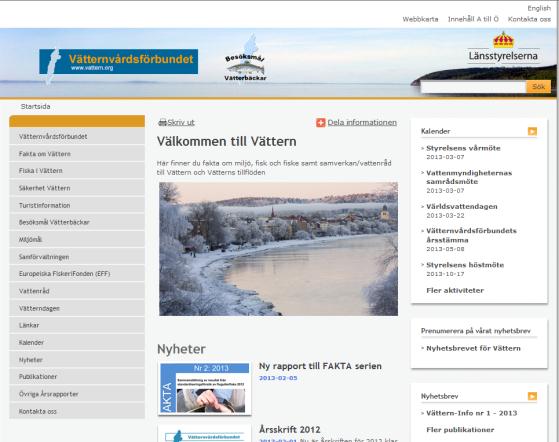Open Styrelsens vårmöte calendar entry
This screenshot has height=442, width=559.
[463, 148]
